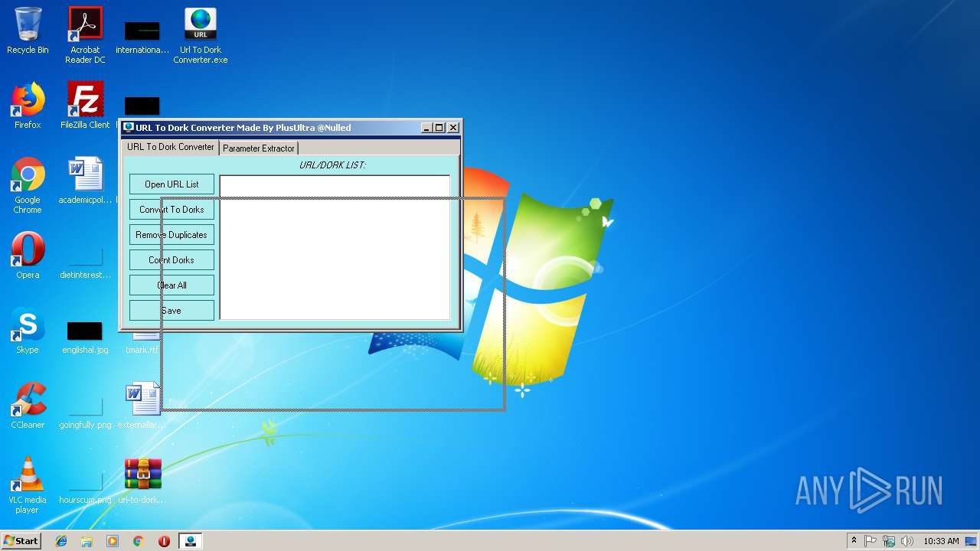Minimize the URL To Dork Converter window
The height and width of the screenshot is (551, 980).
pos(426,128)
